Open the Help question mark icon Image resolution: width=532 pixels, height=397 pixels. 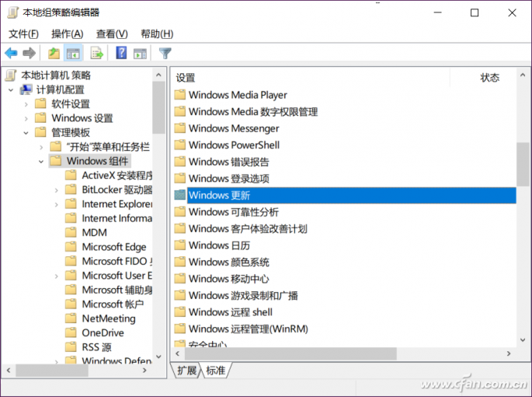(121, 53)
